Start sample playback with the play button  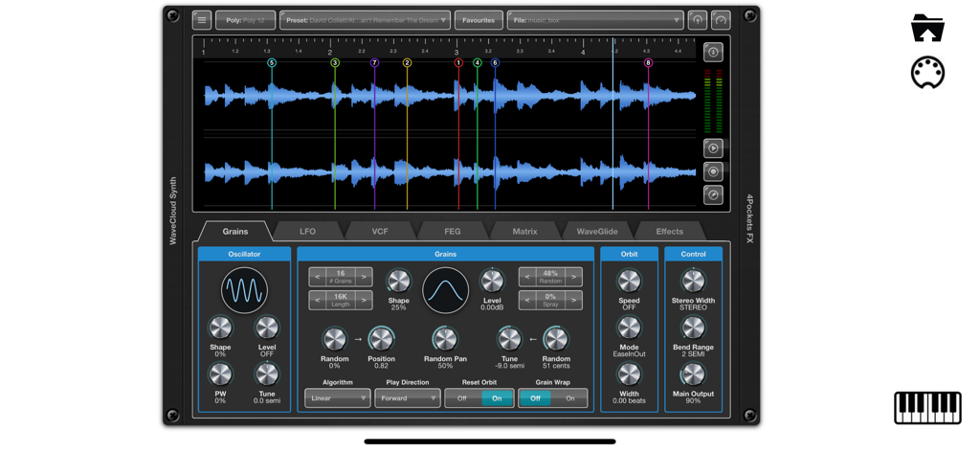pyautogui.click(x=713, y=148)
